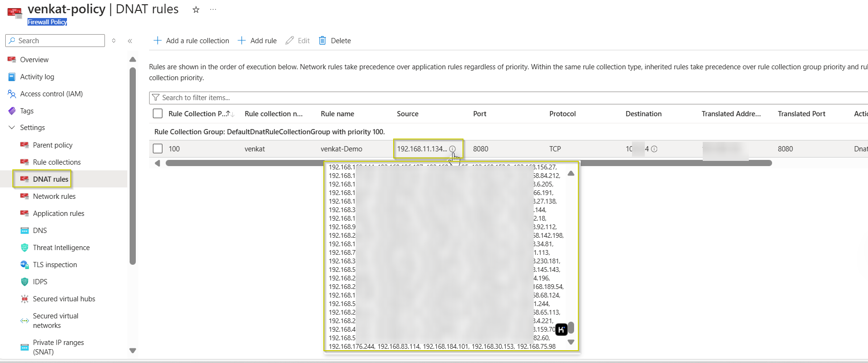
Task: Open Network rules page
Action: tap(54, 196)
